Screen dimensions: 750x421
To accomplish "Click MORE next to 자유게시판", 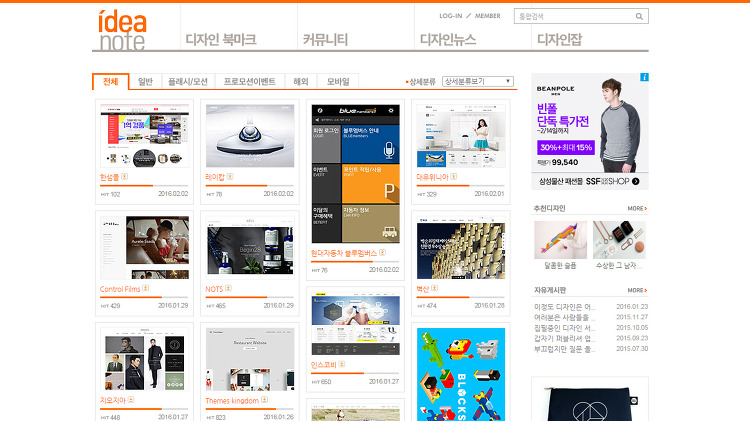I will click(x=637, y=290).
